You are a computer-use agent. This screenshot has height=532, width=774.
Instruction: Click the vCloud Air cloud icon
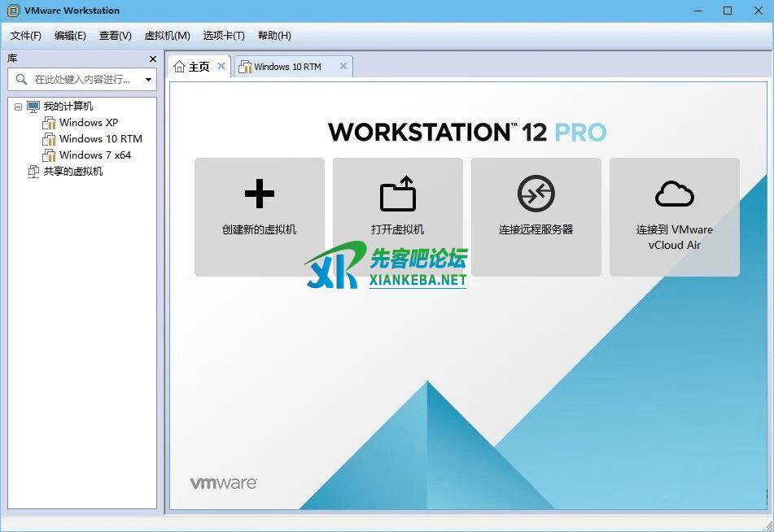tap(674, 194)
